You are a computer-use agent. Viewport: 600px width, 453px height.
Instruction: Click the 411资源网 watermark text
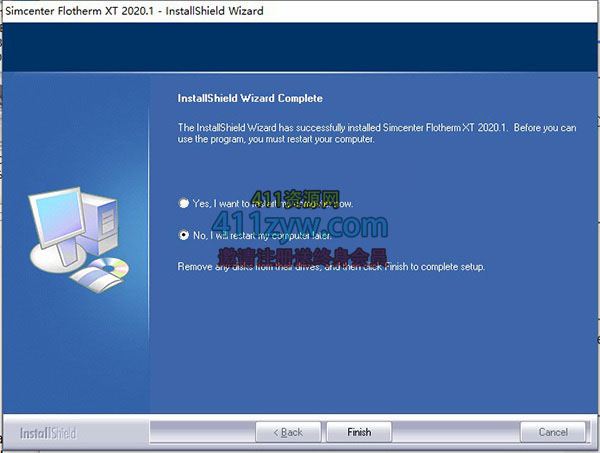pyautogui.click(x=297, y=199)
